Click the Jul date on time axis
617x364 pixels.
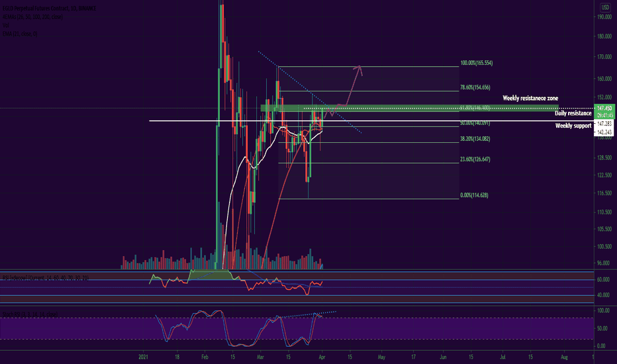click(502, 357)
